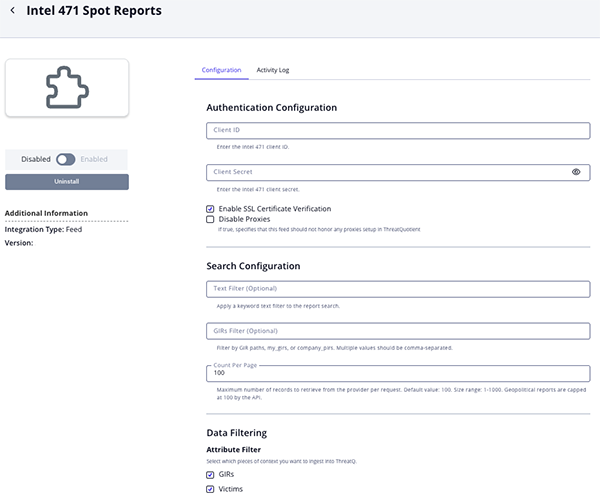Viewport: 600px width, 496px height.
Task: Click the Data Filtering heading
Action: [236, 433]
